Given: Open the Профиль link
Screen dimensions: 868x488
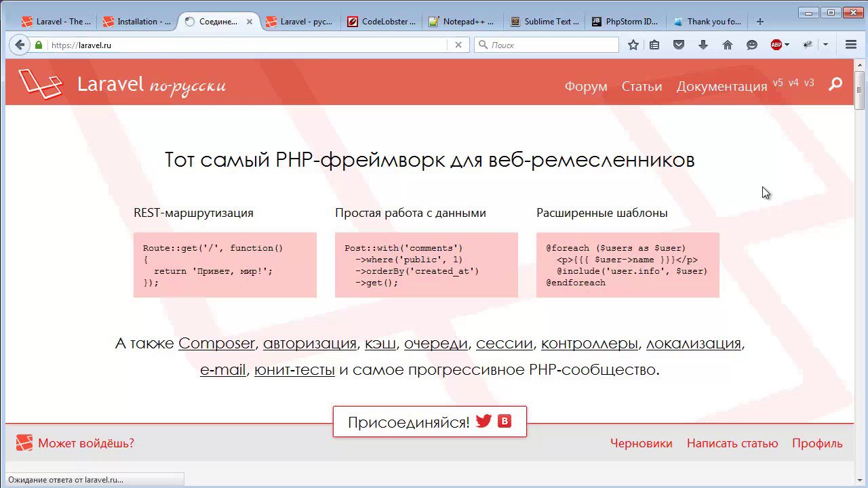Looking at the screenshot, I should pos(817,443).
